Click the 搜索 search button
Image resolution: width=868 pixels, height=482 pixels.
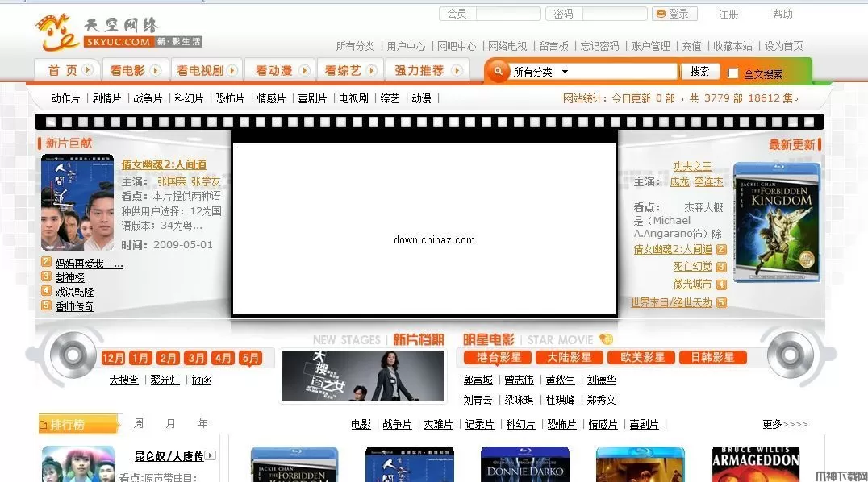click(699, 71)
